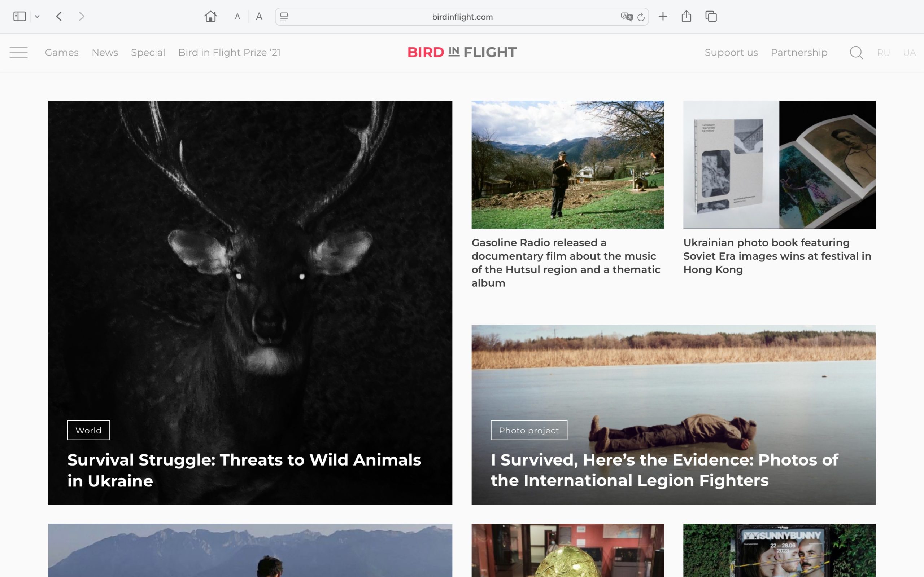Viewport: 924px width, 577px height.
Task: Click the site search magnifier icon
Action: coord(856,53)
